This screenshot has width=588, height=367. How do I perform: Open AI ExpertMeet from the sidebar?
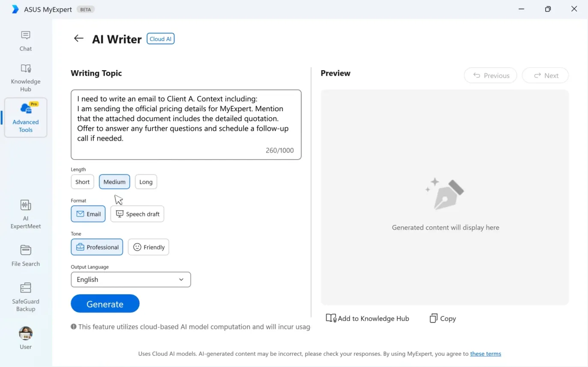[x=26, y=214]
